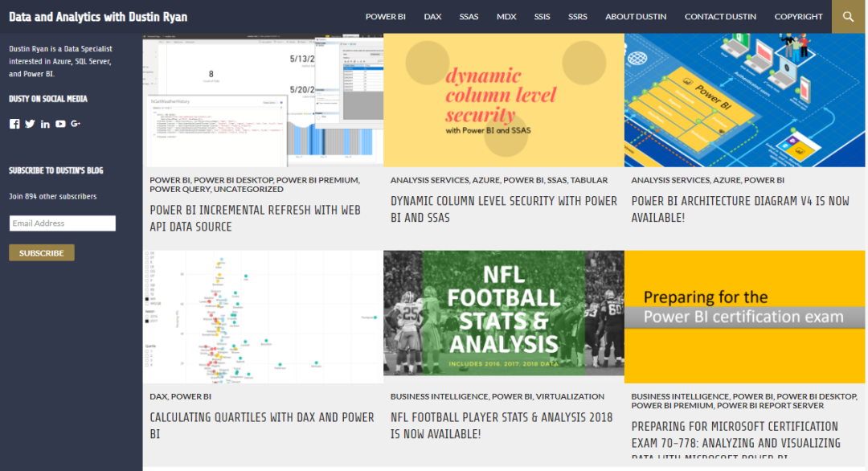Click the "Join 894 other subscribers" text
Image resolution: width=868 pixels, height=471 pixels.
point(52,196)
